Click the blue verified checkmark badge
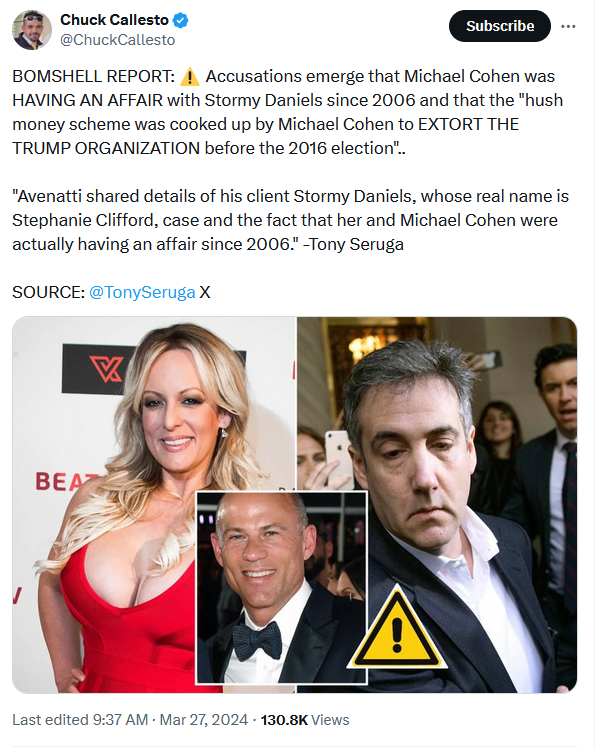This screenshot has height=749, width=597. pos(181,21)
